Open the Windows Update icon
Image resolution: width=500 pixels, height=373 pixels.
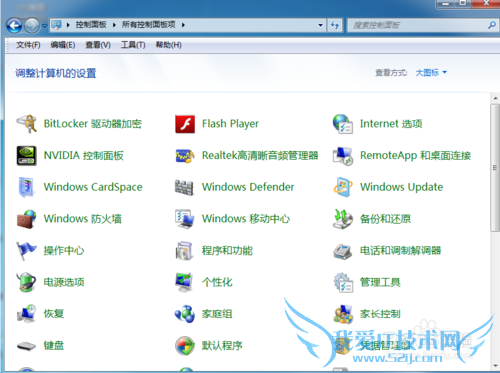point(343,187)
